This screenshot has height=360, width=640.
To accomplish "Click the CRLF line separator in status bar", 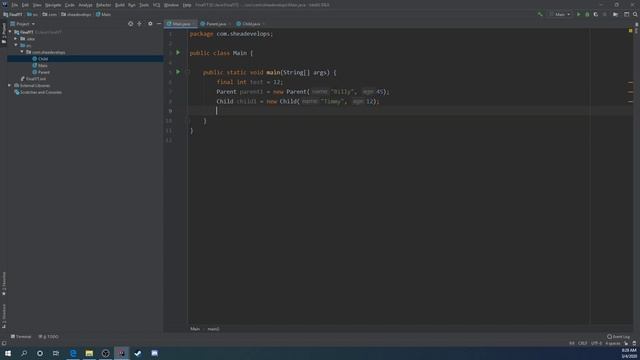I will click(x=582, y=343).
